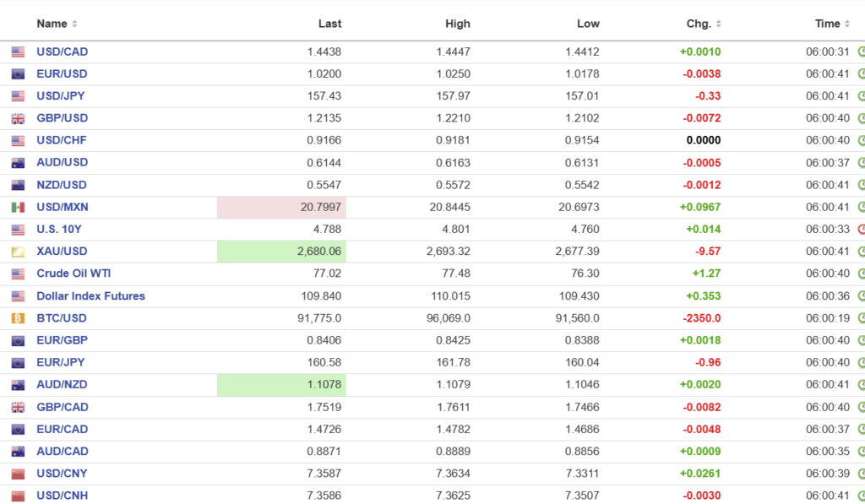Click the High column header
The image size is (865, 504).
pos(457,24)
